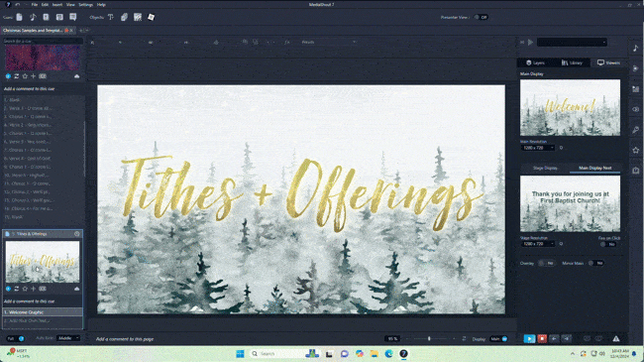
Task: Open the Auto Size Middle dropdown
Action: point(68,338)
